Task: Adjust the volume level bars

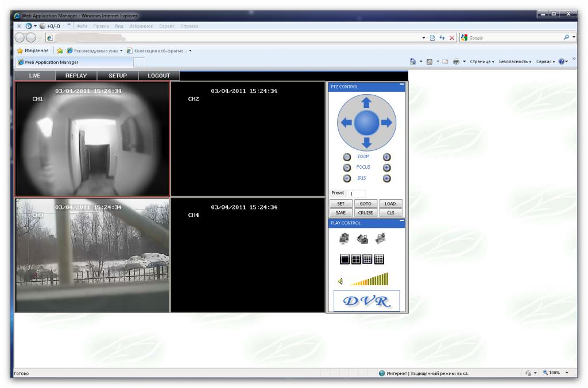Action: point(371,280)
